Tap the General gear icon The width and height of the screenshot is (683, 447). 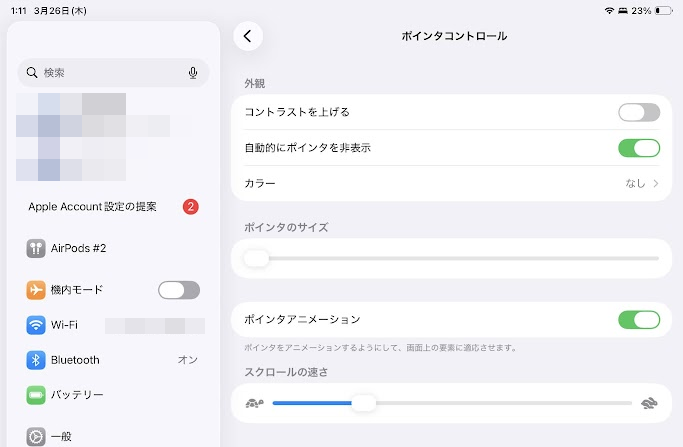[36, 436]
